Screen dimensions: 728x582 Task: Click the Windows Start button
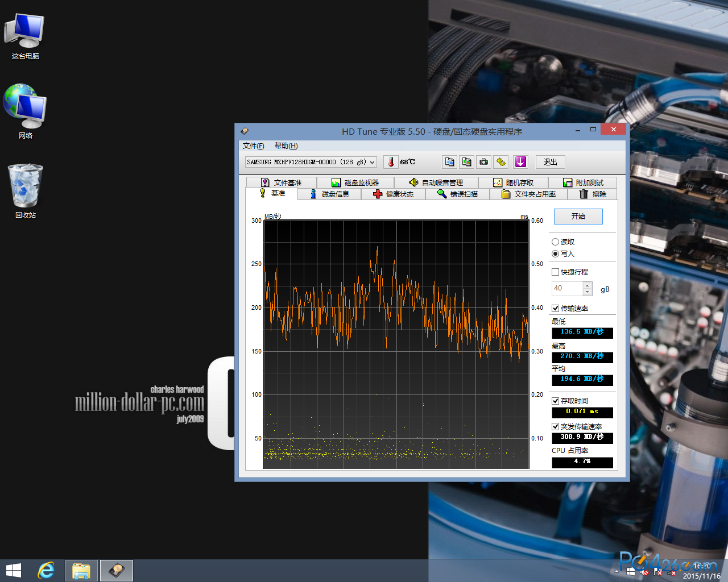[14, 571]
